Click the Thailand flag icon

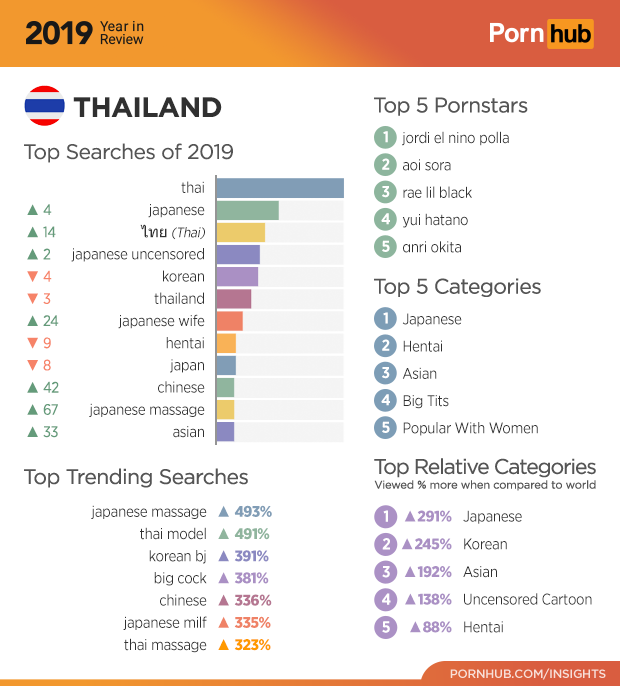[x=44, y=106]
